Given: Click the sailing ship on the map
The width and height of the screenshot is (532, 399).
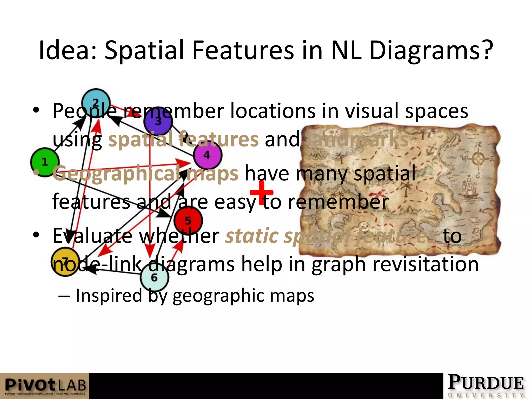Looking at the screenshot, I should pyautogui.click(x=470, y=190).
